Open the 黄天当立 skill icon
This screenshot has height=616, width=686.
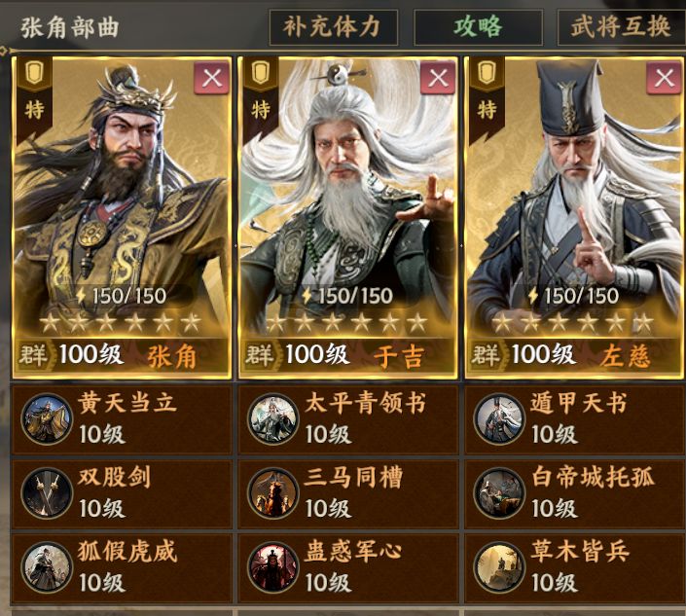coord(47,418)
